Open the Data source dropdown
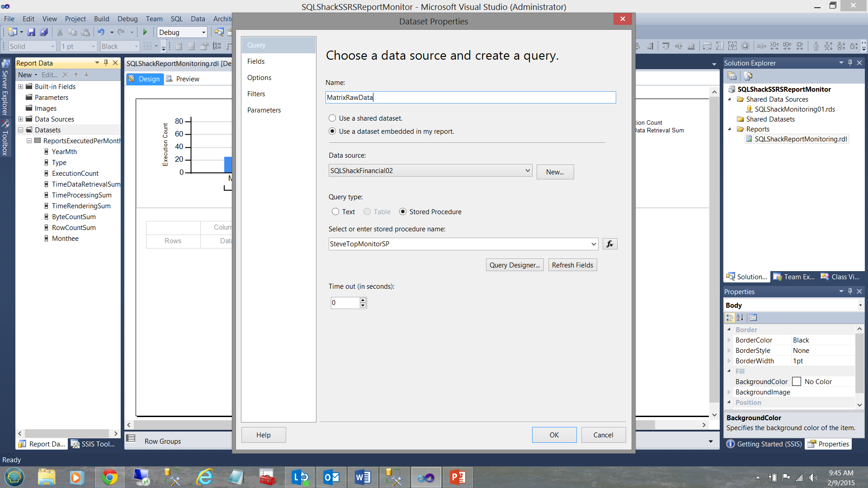Image resolution: width=868 pixels, height=488 pixels. click(527, 170)
